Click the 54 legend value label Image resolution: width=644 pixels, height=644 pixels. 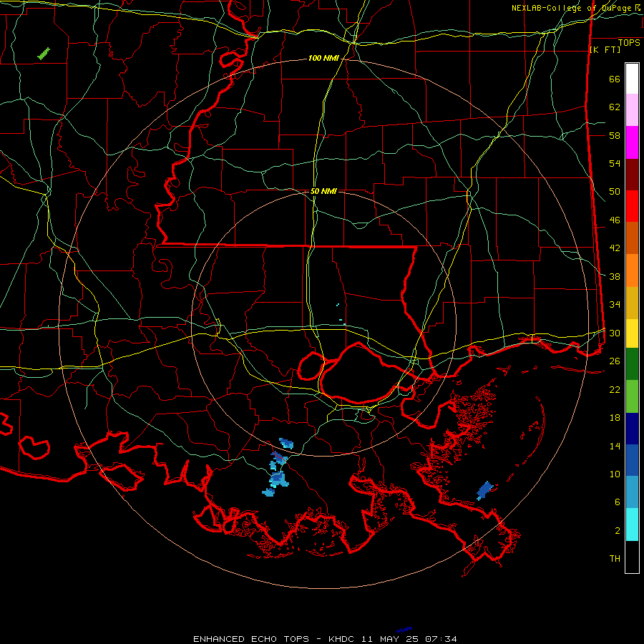click(615, 163)
